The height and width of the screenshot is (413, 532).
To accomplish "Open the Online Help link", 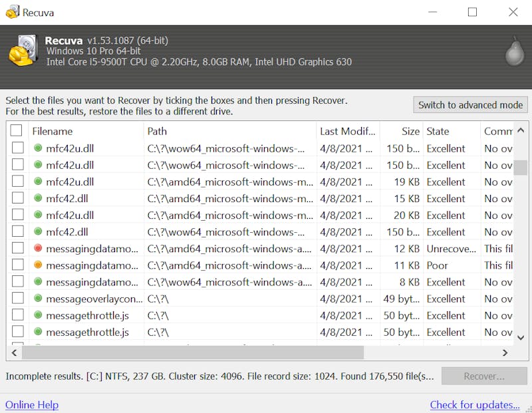I will click(x=32, y=405).
